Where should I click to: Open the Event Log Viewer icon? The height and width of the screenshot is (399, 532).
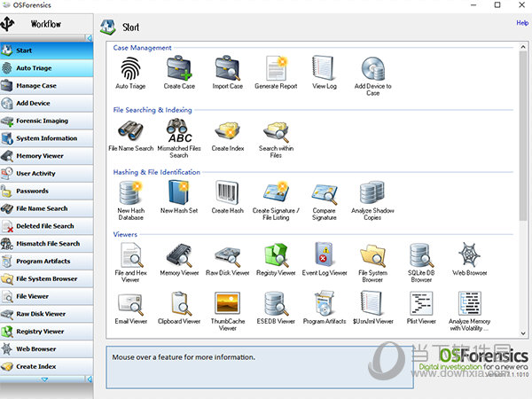coord(325,254)
